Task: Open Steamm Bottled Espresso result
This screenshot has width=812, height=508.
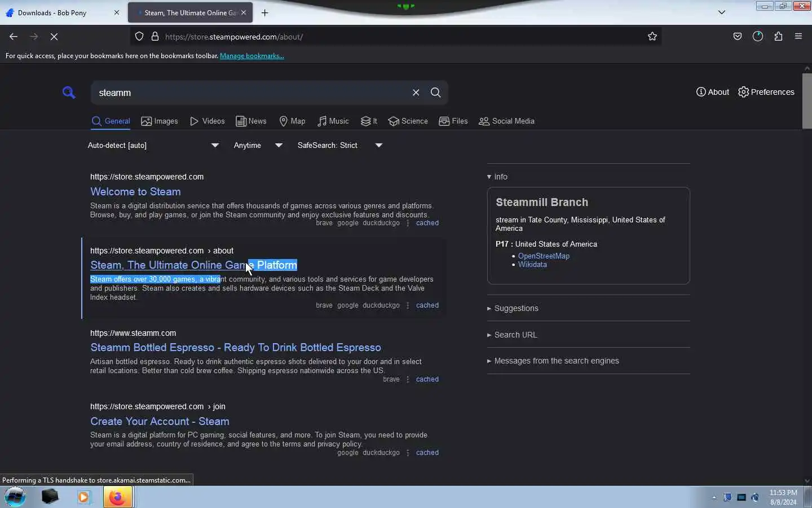Action: (236, 348)
